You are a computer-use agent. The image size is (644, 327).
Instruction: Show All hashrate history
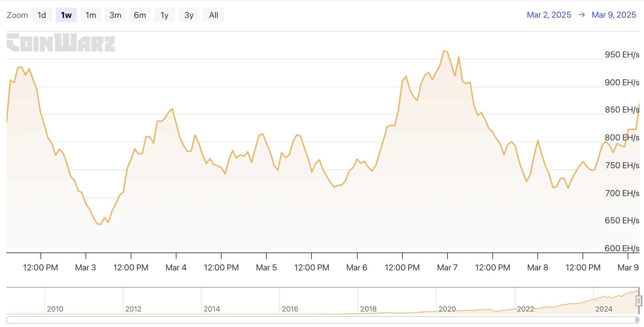[214, 15]
